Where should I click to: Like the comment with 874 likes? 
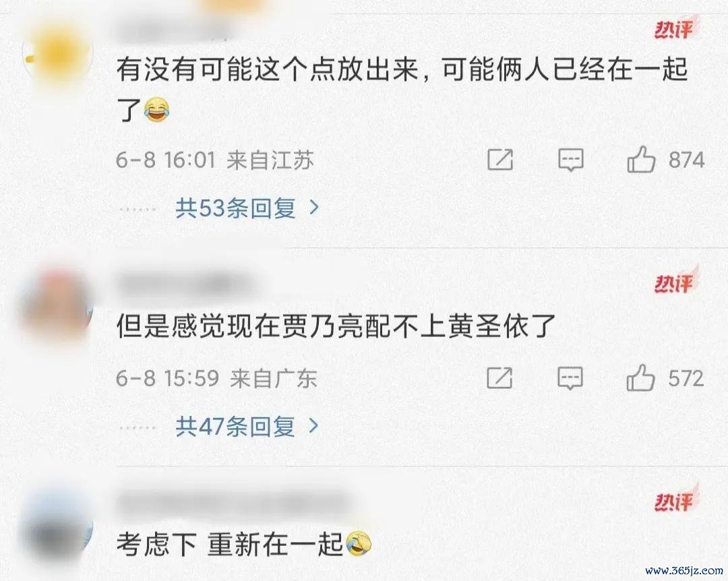pyautogui.click(x=641, y=159)
